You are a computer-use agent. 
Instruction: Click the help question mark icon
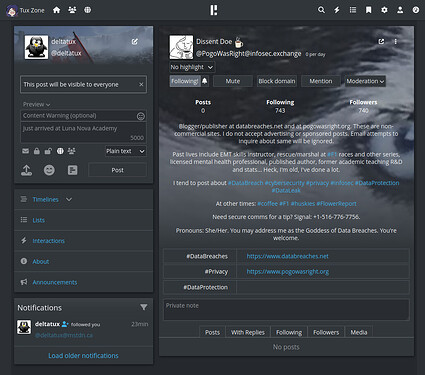coord(416,10)
